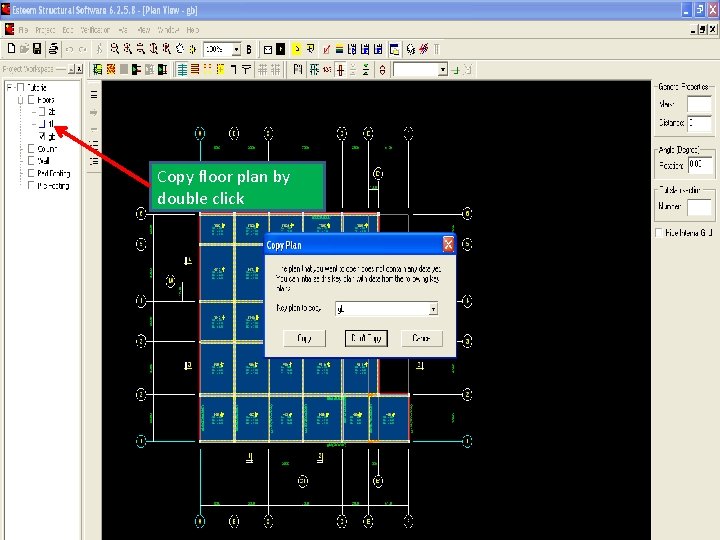This screenshot has width=720, height=540.
Task: Close the Copy Plan dialog
Action: pos(448,245)
